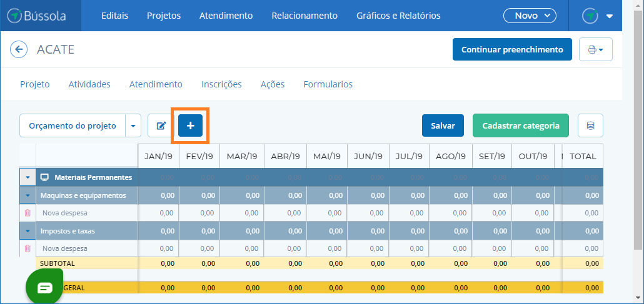Screen dimensions: 644x304
Task: Switch to the Ações tab
Action: (273, 84)
